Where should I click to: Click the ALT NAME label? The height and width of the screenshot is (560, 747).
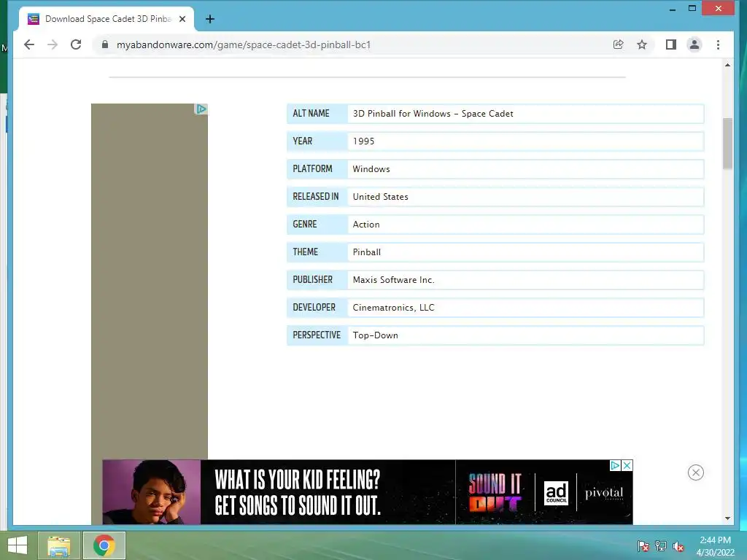pyautogui.click(x=311, y=113)
